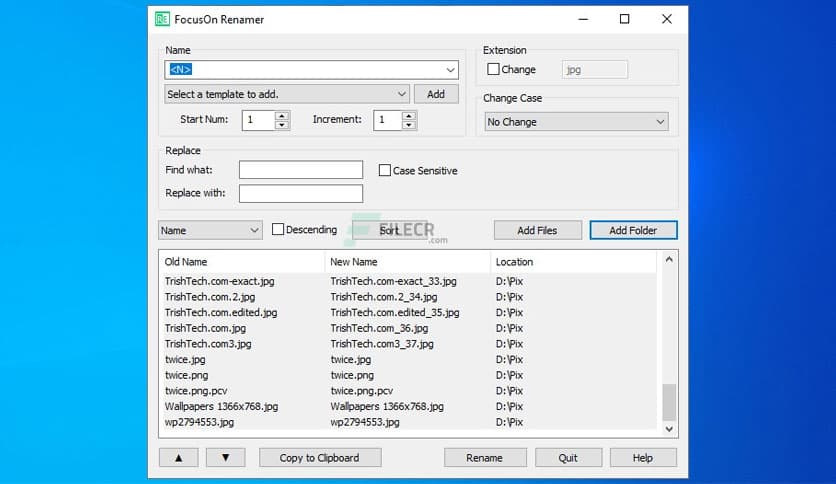Select the TrishTech.com.2.jpg row
The image size is (836, 484).
tap(408, 297)
